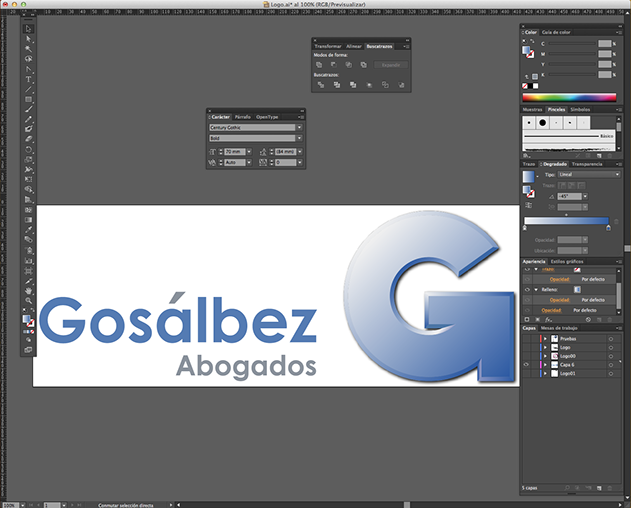The width and height of the screenshot is (631, 508).
Task: Switch to Mesas de trabajo tab
Action: point(559,328)
